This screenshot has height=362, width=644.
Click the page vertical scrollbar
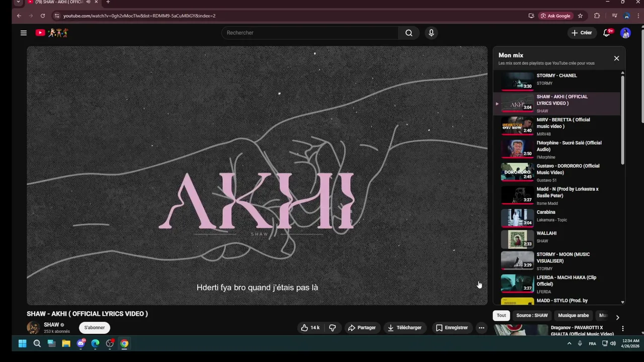(x=641, y=75)
